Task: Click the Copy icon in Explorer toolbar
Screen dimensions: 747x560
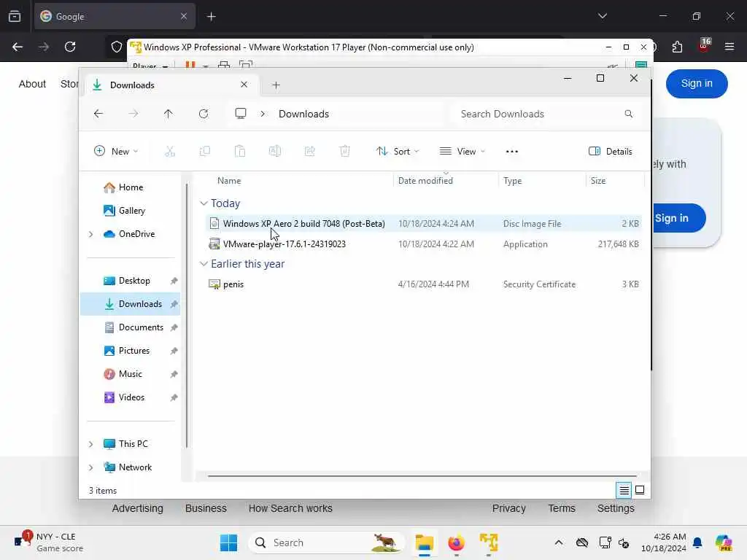Action: (x=205, y=152)
